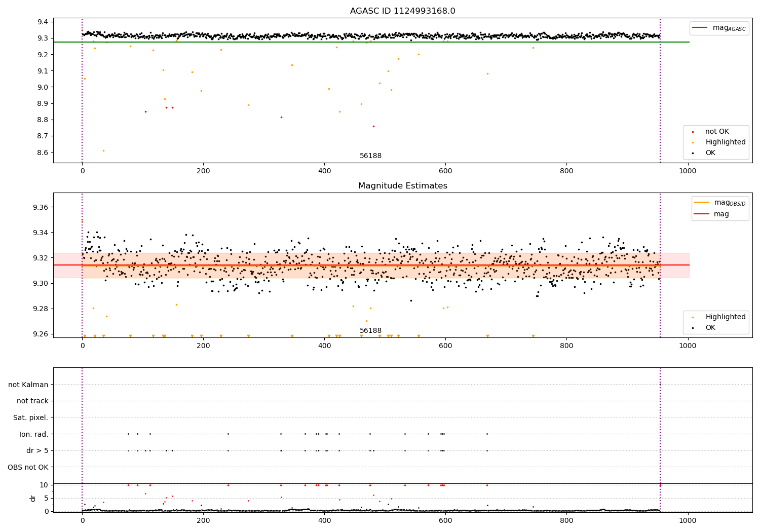Click the 9.36 y-axis tick label
This screenshot has width=760, height=532.
tap(41, 208)
